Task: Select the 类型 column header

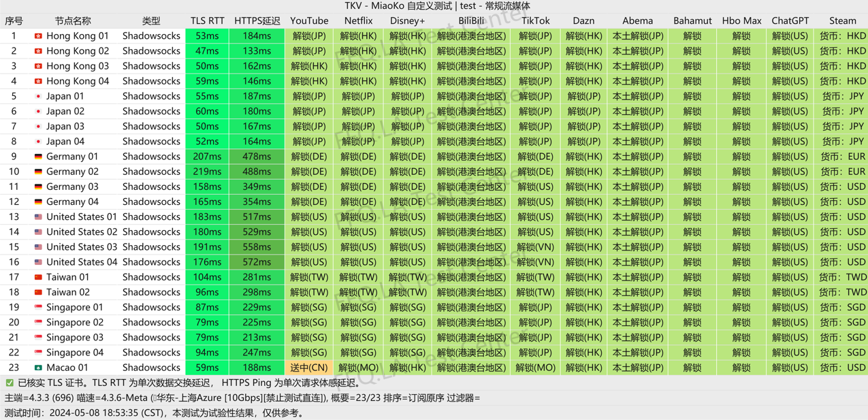Action: 151,21
